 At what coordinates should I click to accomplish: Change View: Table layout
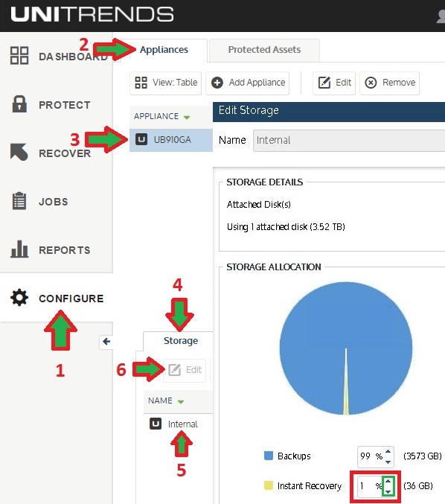click(165, 83)
